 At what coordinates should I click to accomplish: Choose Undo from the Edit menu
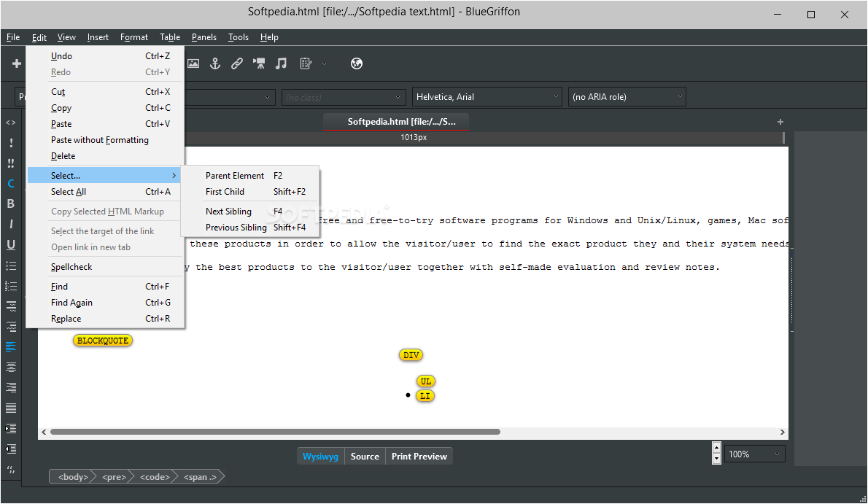tap(105, 56)
